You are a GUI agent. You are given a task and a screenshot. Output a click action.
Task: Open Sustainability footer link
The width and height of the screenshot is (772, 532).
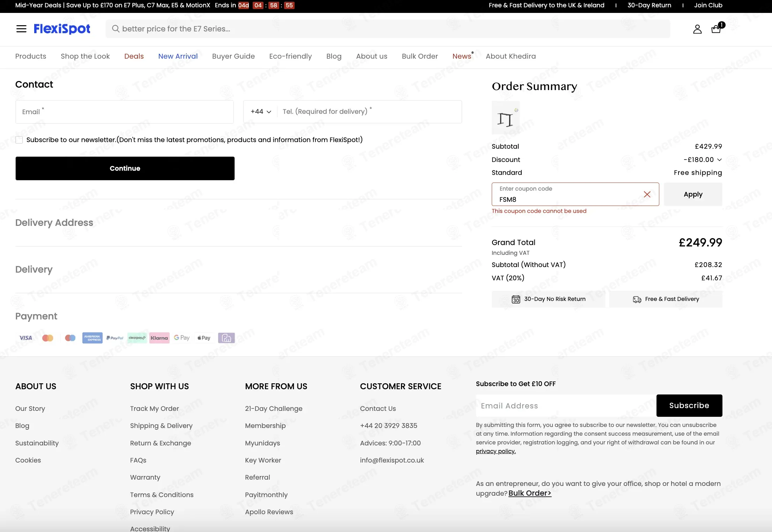point(37,443)
